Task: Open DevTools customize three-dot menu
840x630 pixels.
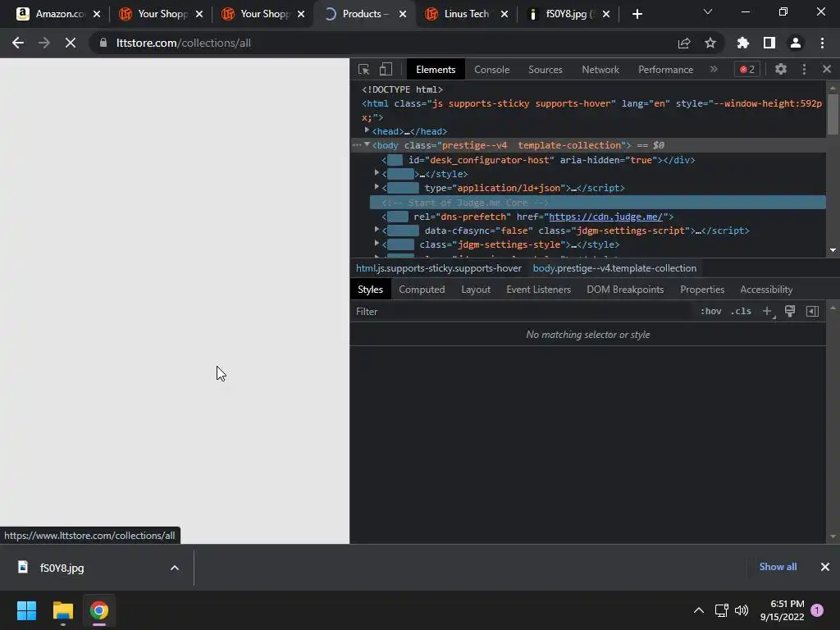Action: [804, 69]
